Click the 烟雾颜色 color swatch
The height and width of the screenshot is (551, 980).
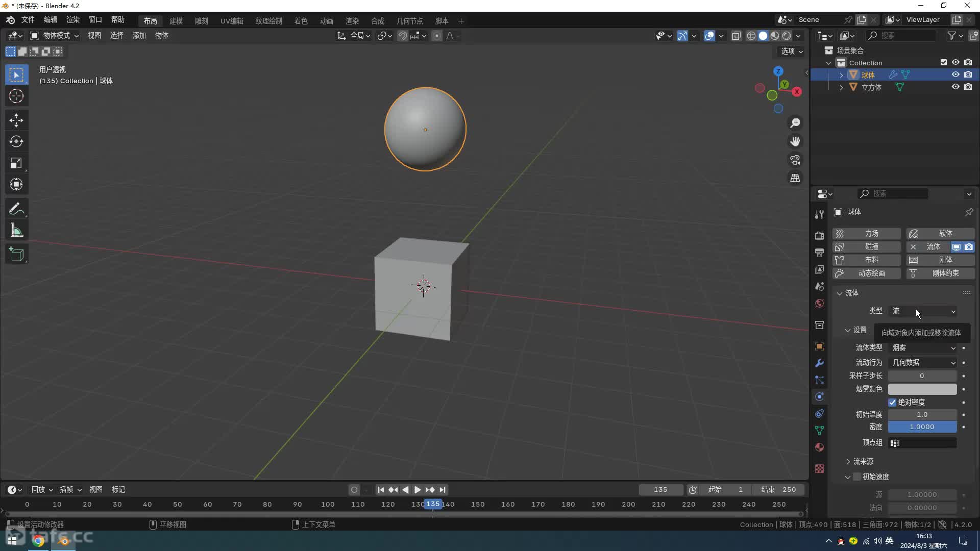click(x=922, y=389)
